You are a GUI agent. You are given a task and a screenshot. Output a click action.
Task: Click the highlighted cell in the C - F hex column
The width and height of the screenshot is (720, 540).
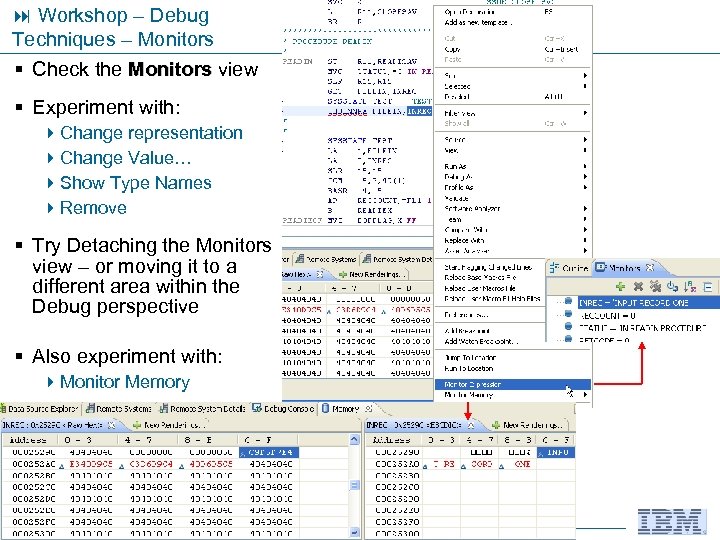269,452
